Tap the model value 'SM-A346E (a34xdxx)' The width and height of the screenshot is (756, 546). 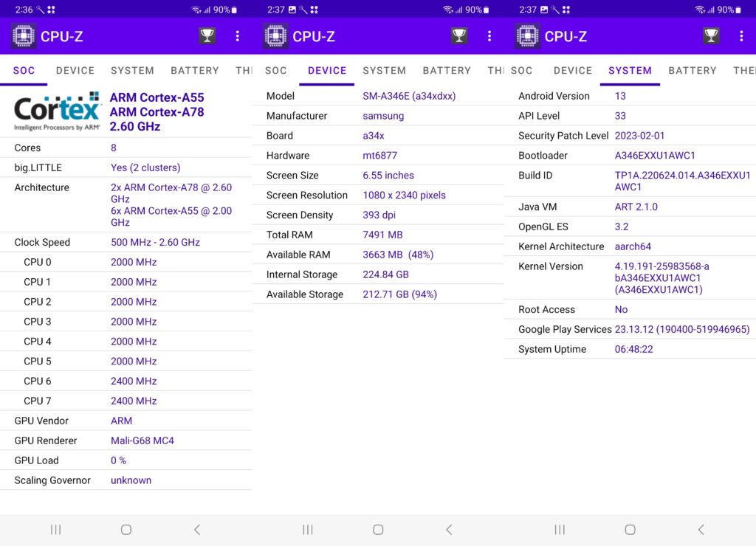coord(409,96)
